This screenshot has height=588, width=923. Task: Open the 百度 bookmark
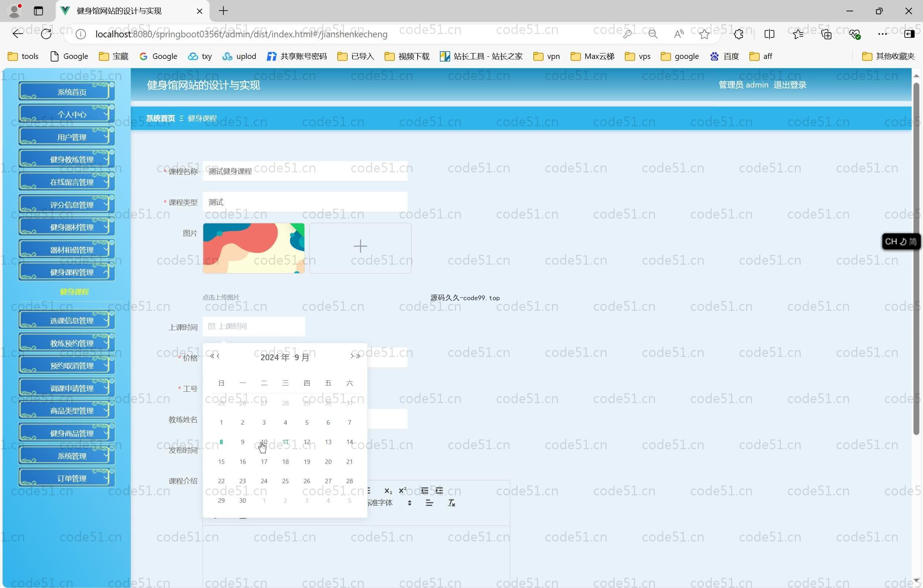coord(724,56)
